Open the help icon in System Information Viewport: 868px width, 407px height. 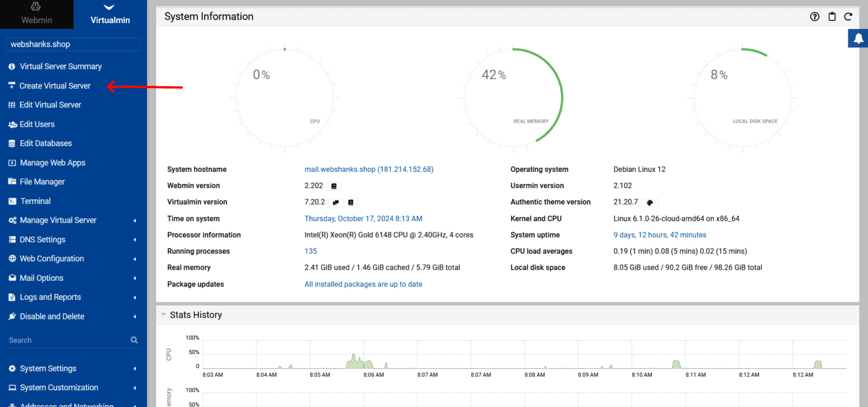click(814, 16)
